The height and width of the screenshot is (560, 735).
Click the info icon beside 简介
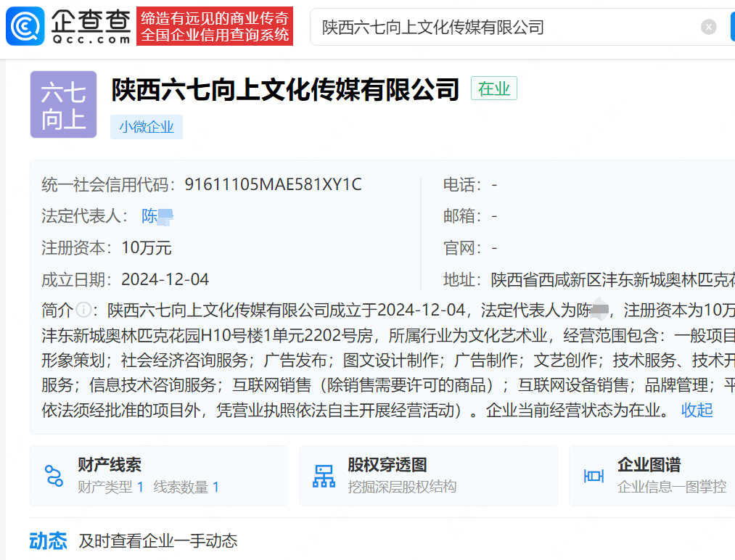(84, 310)
